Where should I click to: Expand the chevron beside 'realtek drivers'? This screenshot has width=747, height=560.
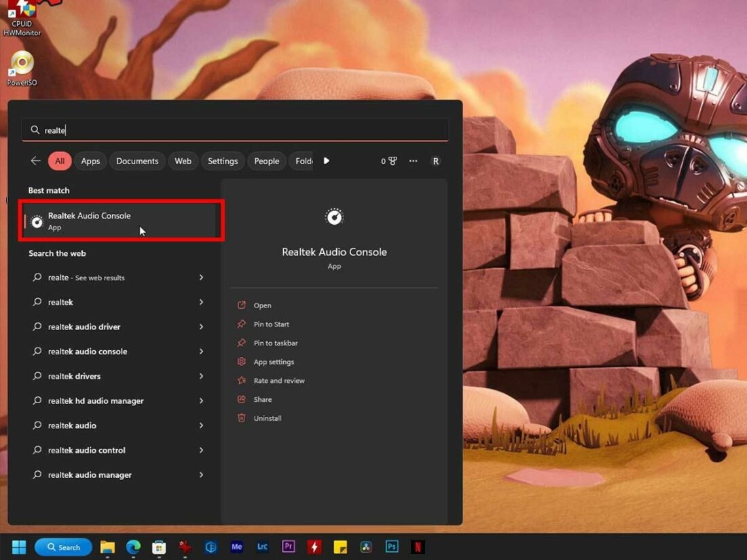coord(202,376)
